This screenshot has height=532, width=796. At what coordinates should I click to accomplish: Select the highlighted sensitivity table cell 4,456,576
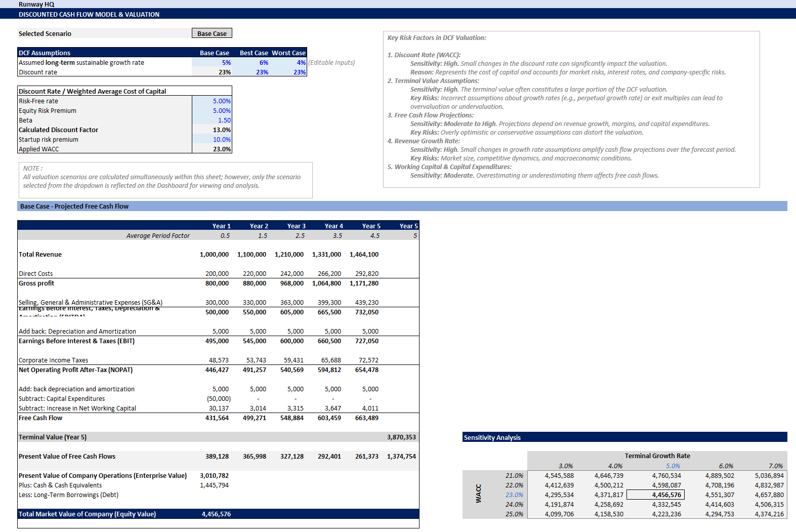[656, 495]
